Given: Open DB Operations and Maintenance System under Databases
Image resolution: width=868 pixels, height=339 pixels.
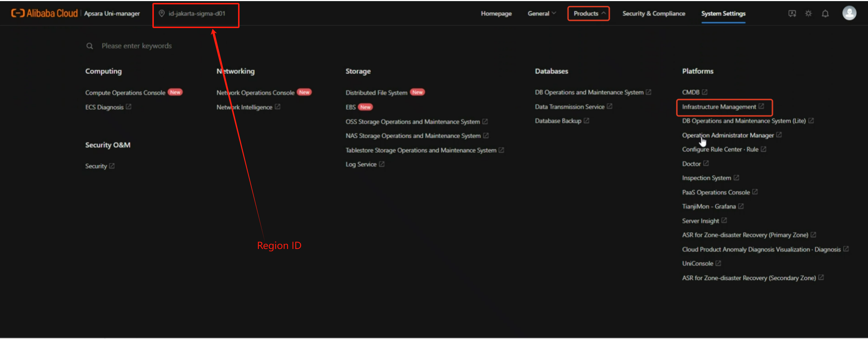Looking at the screenshot, I should (589, 92).
